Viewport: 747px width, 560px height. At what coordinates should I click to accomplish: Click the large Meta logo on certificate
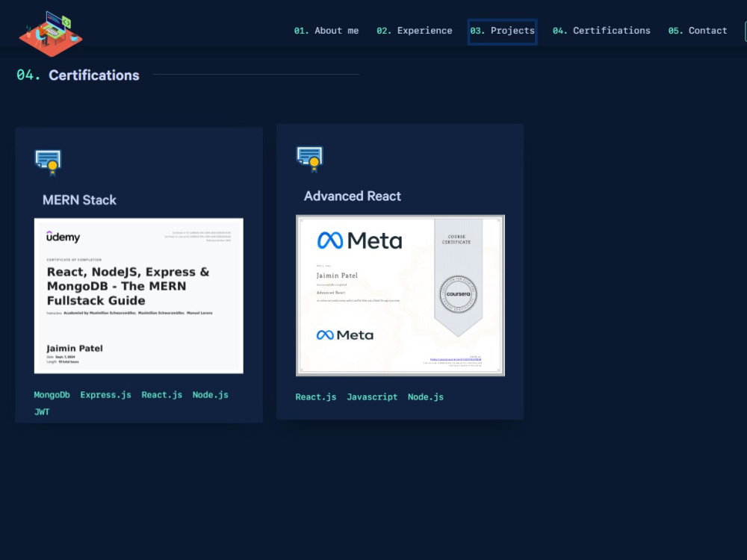click(360, 240)
